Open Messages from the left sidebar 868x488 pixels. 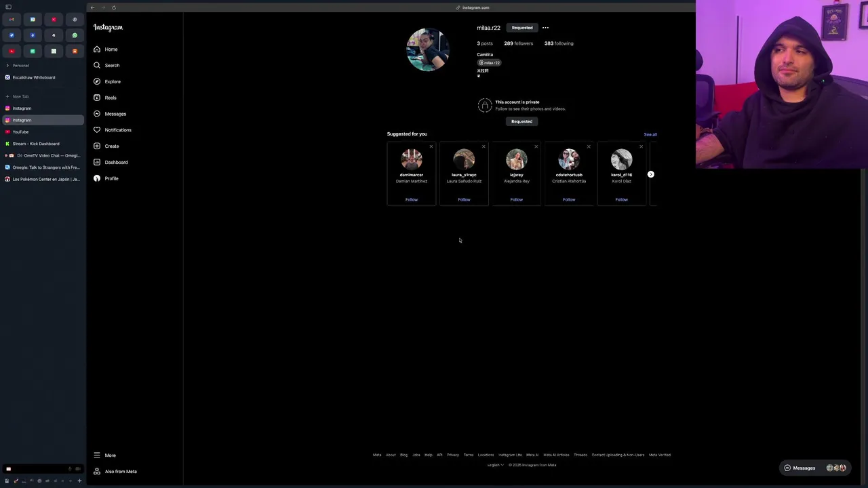110,114
